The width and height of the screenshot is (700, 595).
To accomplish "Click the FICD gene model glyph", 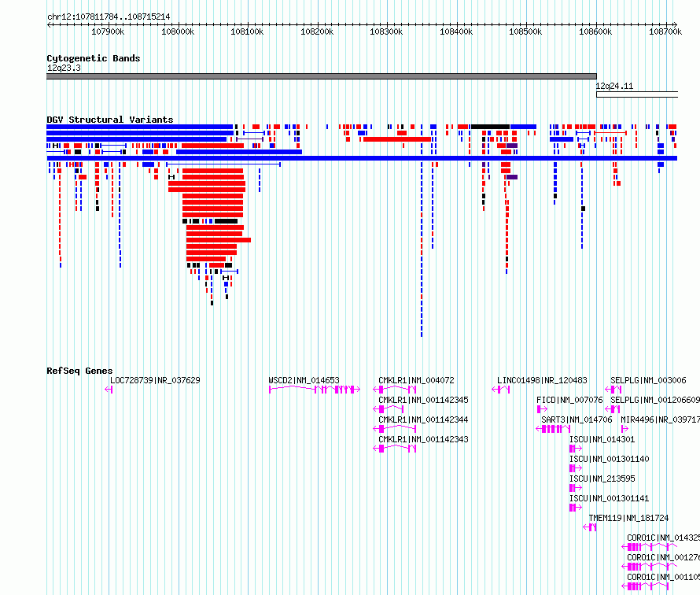I will pyautogui.click(x=542, y=409).
